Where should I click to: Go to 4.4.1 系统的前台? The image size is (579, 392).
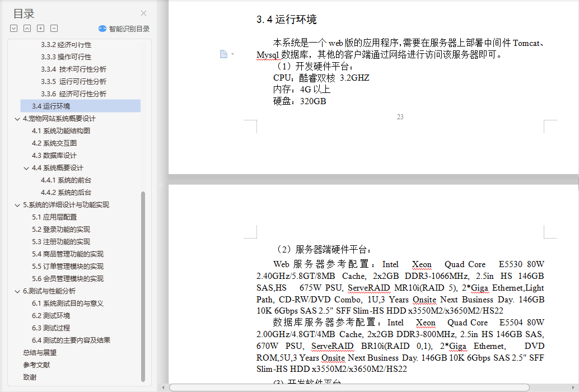pos(66,180)
